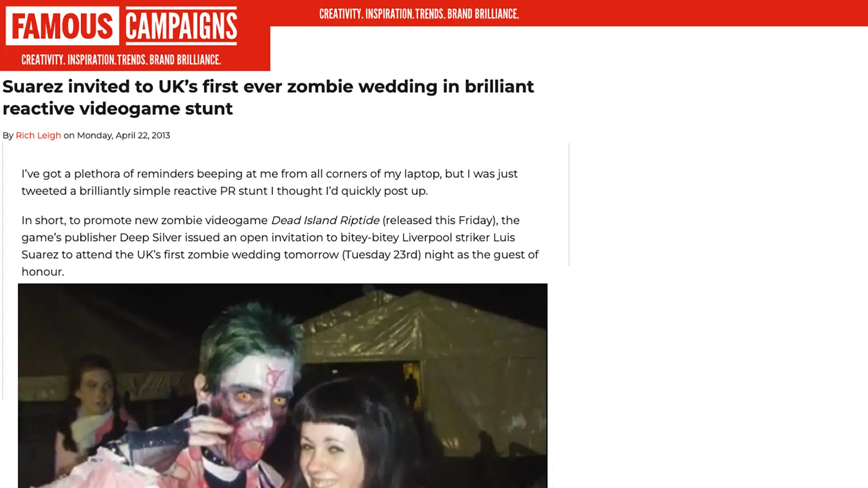868x488 pixels.
Task: Click the FAMOUS word in the logo
Action: (x=62, y=26)
